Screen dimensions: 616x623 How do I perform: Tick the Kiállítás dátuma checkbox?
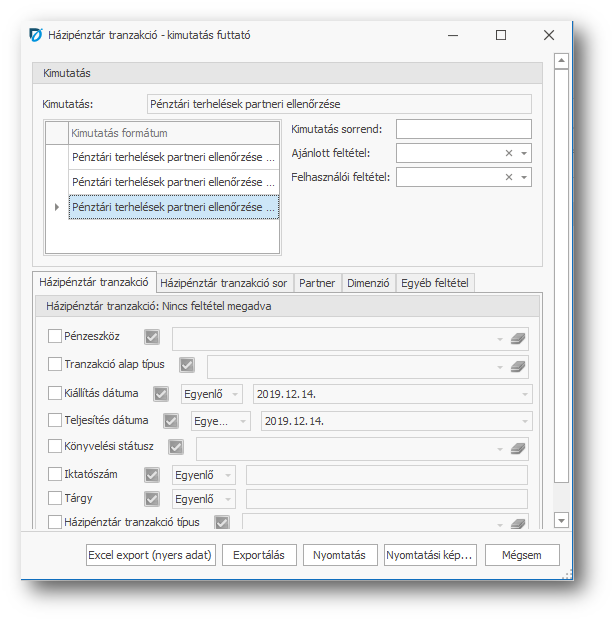[x=55, y=393]
